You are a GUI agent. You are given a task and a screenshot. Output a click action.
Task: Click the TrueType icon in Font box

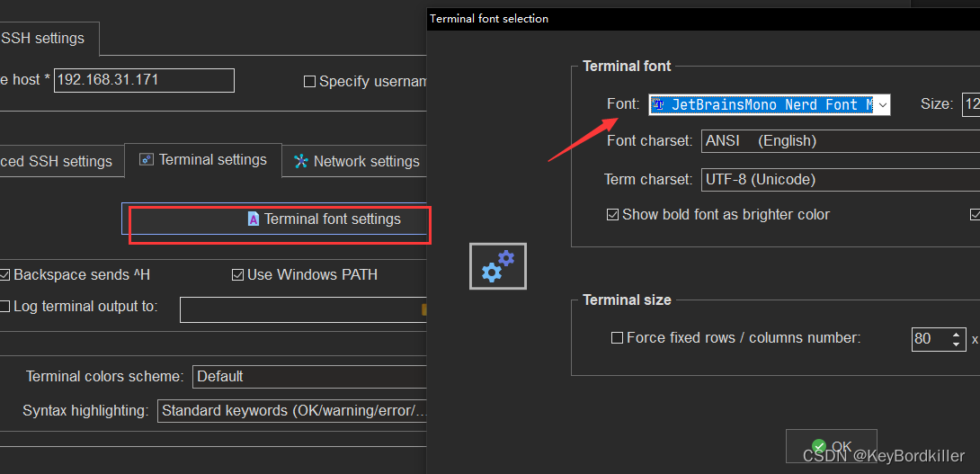coord(659,104)
